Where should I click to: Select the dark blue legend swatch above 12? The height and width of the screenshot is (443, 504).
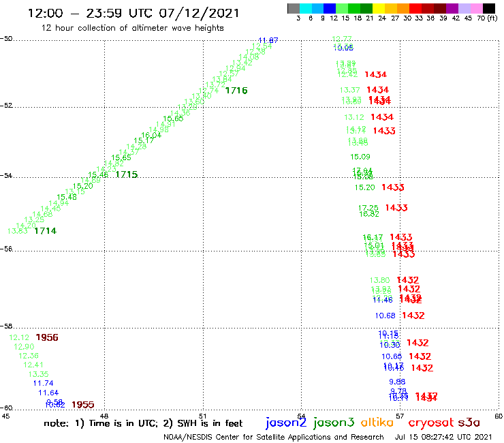pyautogui.click(x=330, y=8)
